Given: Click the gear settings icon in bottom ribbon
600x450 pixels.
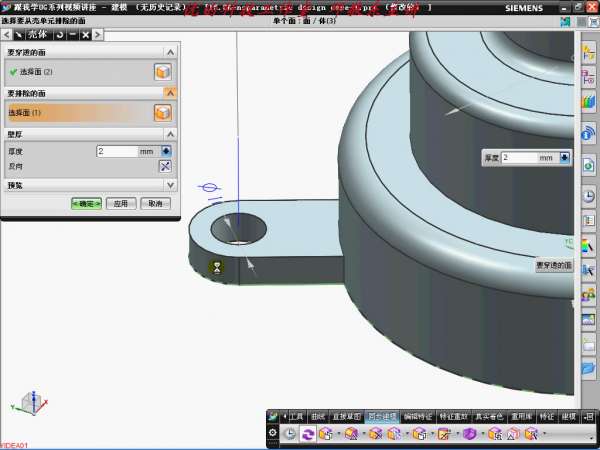Looking at the screenshot, I should (272, 434).
